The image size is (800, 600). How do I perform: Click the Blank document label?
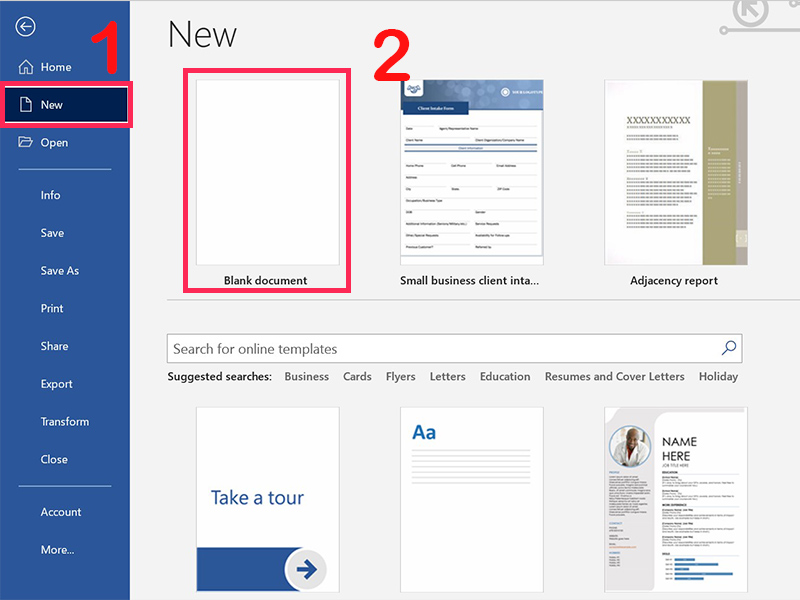265,280
